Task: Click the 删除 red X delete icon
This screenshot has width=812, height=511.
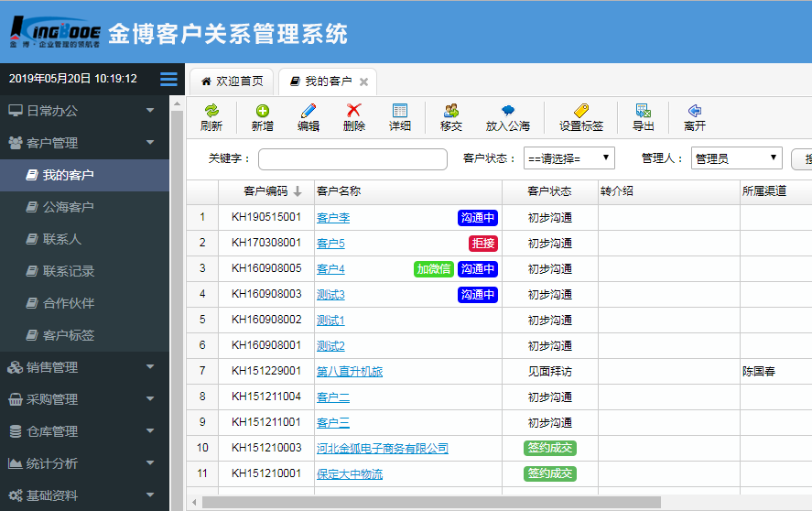Action: point(354,111)
